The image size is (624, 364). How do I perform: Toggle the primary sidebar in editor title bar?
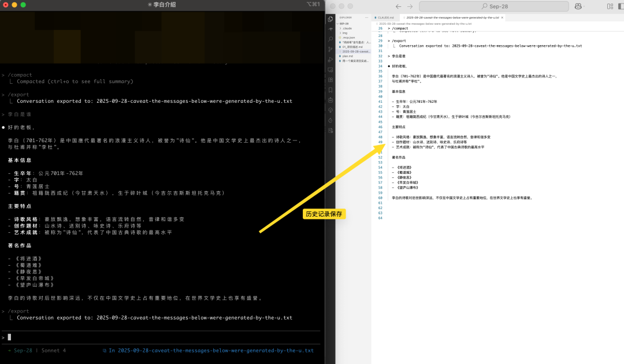(x=621, y=6)
